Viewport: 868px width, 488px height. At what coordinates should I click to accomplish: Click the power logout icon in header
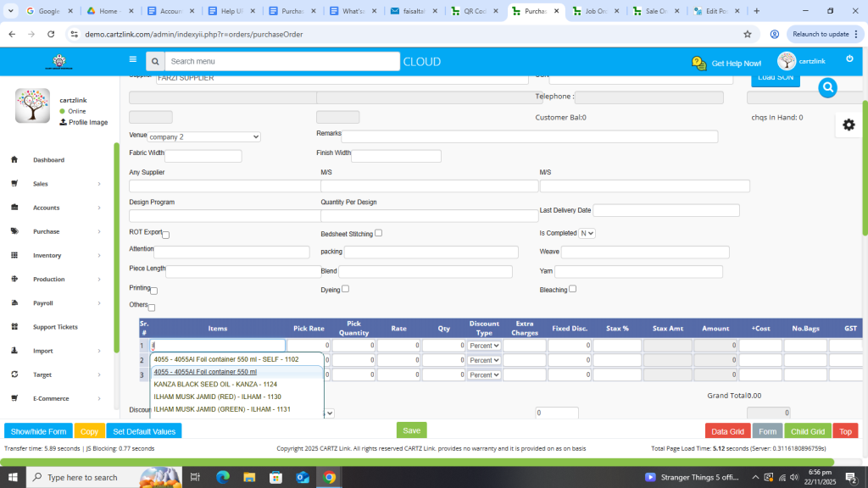[849, 59]
